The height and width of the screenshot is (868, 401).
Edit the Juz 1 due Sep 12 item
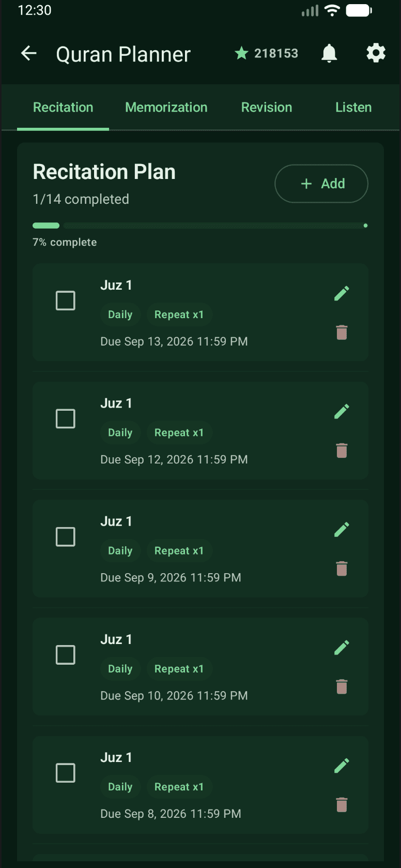point(342,411)
